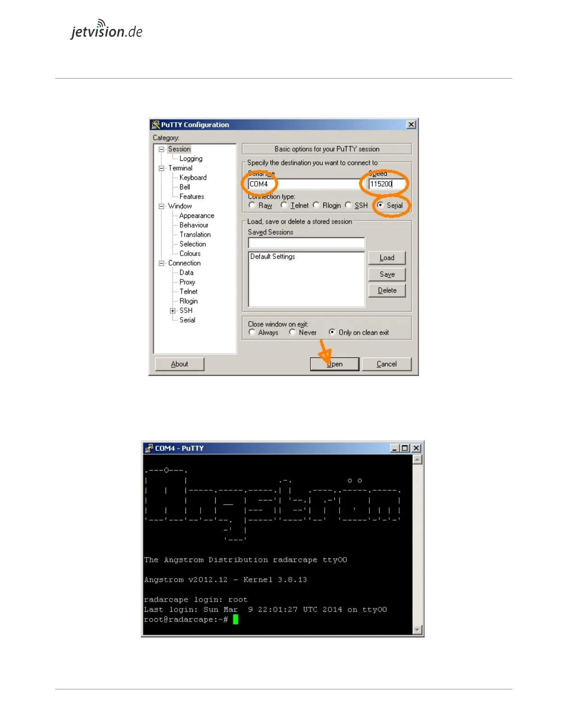Collapse the Session tree node

point(161,149)
